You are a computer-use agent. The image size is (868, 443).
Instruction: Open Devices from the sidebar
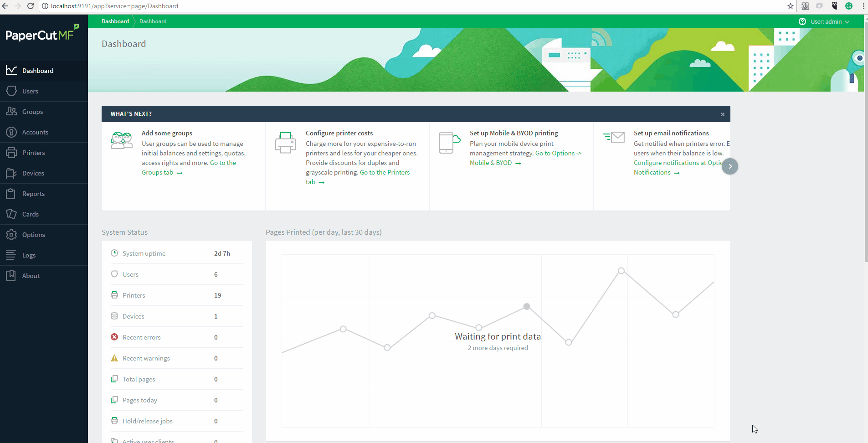pos(44,173)
